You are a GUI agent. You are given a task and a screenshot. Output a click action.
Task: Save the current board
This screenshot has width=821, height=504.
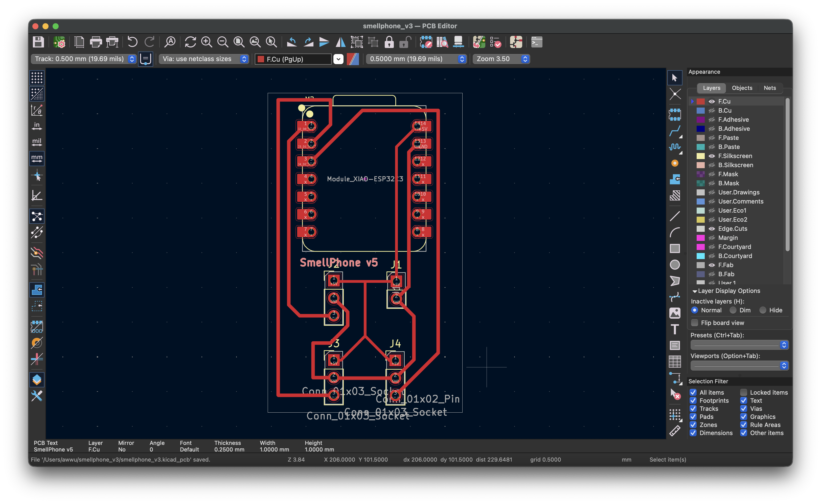pyautogui.click(x=38, y=42)
